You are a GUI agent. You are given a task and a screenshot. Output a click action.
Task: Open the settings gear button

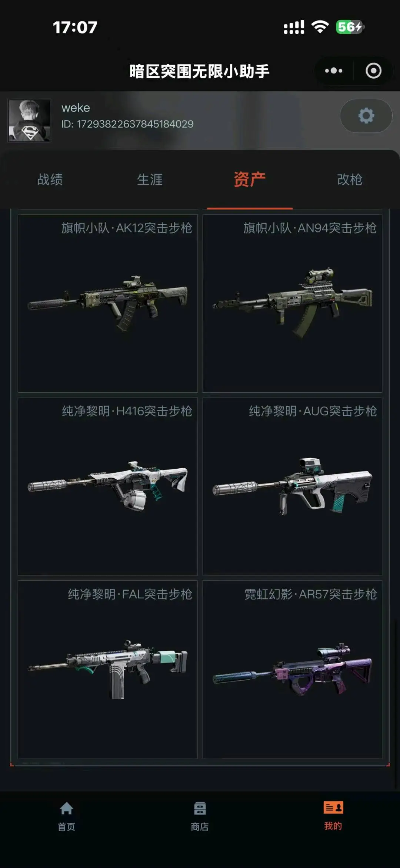(366, 116)
